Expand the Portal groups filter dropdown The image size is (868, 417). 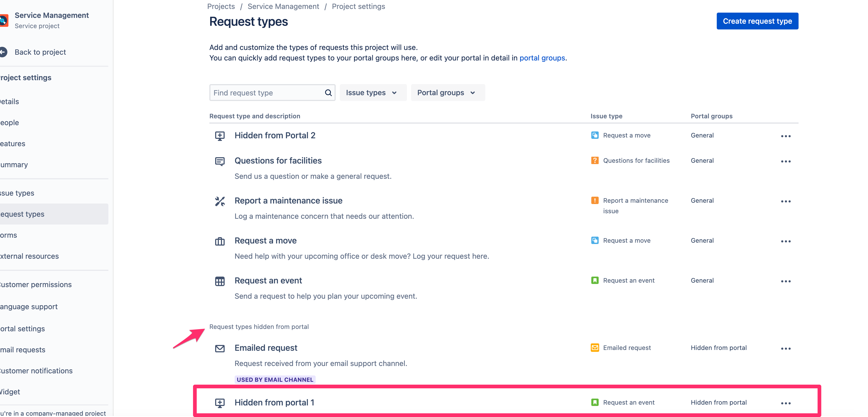coord(447,93)
